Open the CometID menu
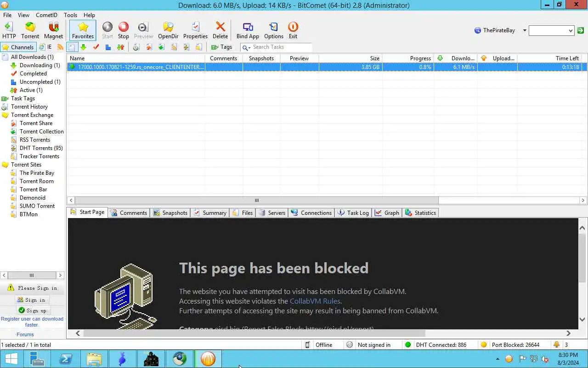 (46, 15)
